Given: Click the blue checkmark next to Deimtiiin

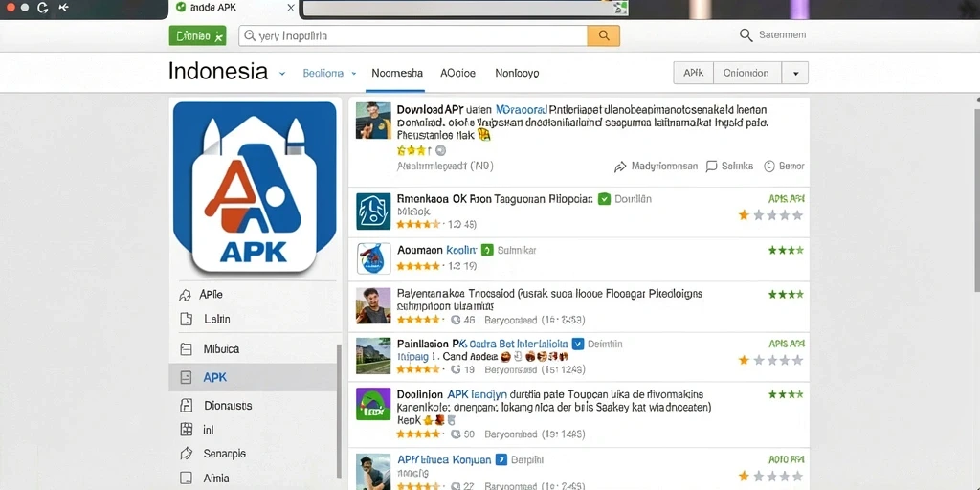Looking at the screenshot, I should tap(578, 344).
